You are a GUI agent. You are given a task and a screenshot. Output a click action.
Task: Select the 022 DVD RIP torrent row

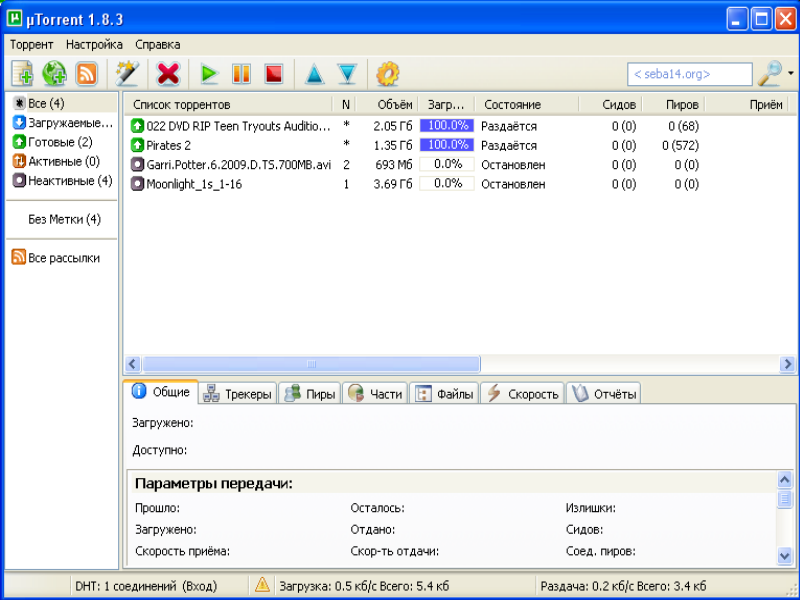click(x=459, y=126)
